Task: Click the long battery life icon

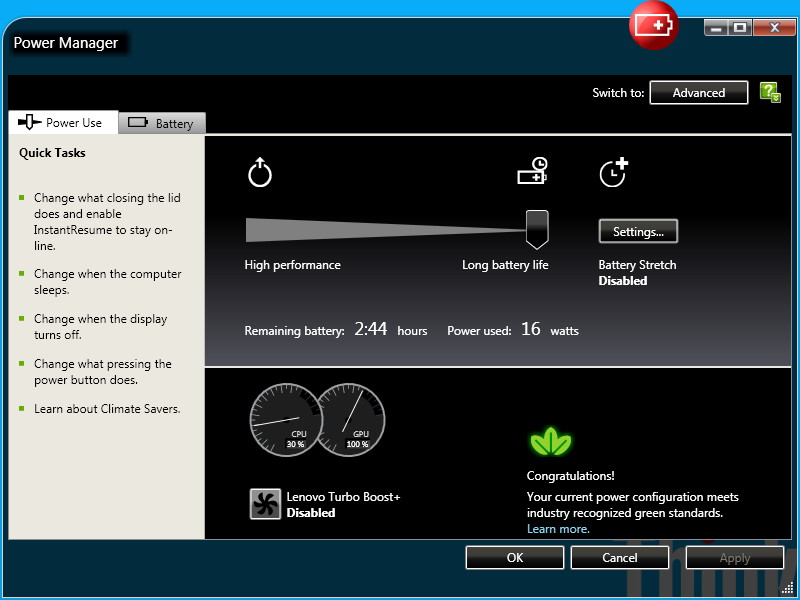Action: pos(532,172)
